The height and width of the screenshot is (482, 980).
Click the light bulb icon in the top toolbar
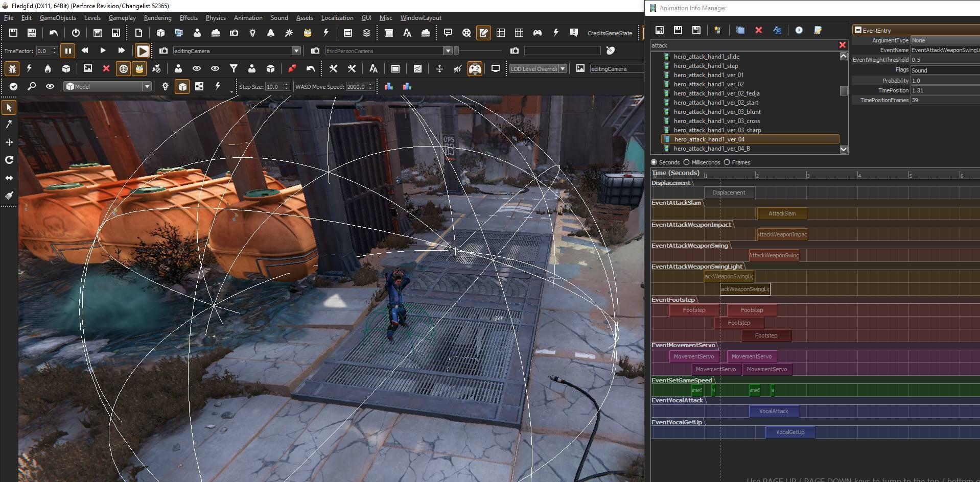pyautogui.click(x=252, y=33)
